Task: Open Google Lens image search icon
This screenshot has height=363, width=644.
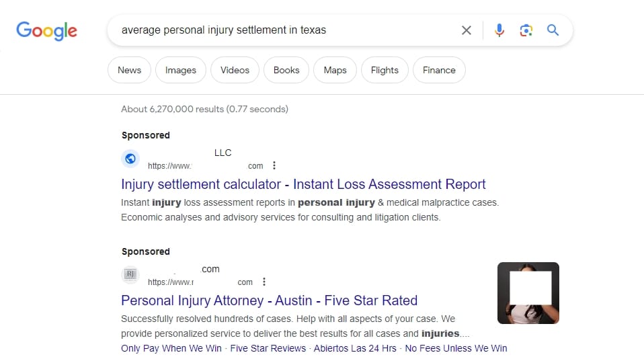Action: pos(526,30)
